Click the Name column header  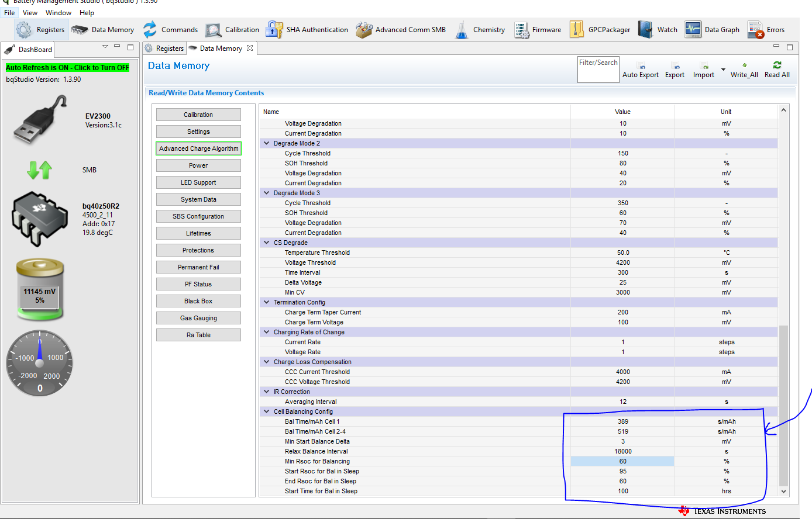[415, 112]
